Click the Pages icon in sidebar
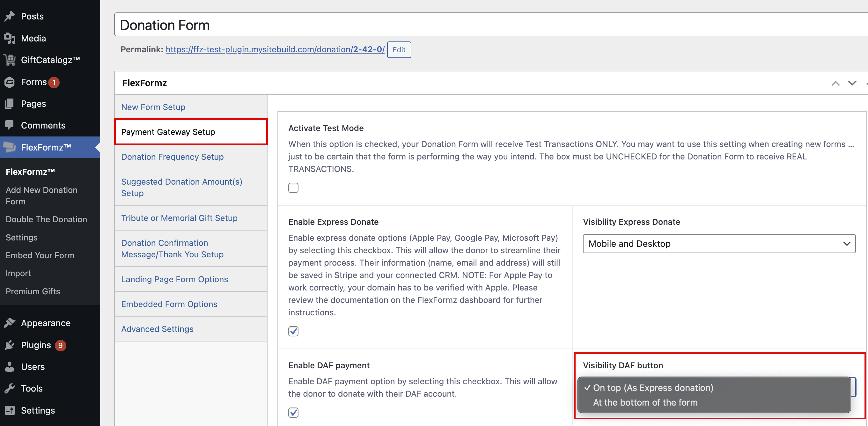 tap(10, 103)
